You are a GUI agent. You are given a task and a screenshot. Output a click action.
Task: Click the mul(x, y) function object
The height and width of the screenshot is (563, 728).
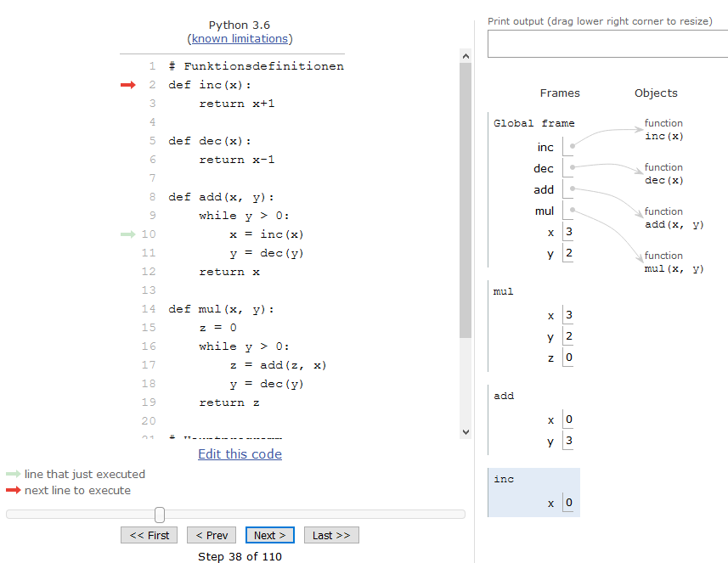click(674, 262)
